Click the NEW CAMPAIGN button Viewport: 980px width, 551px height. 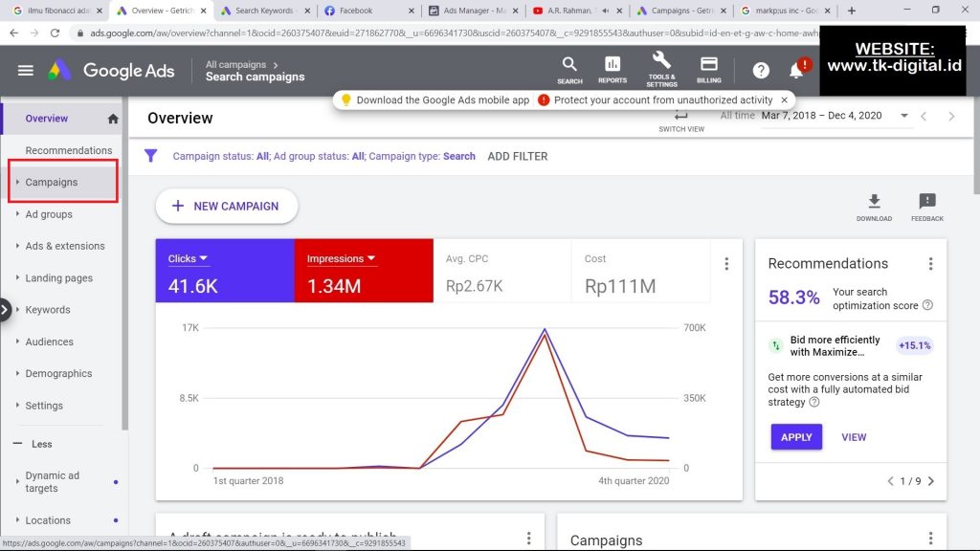pos(227,206)
